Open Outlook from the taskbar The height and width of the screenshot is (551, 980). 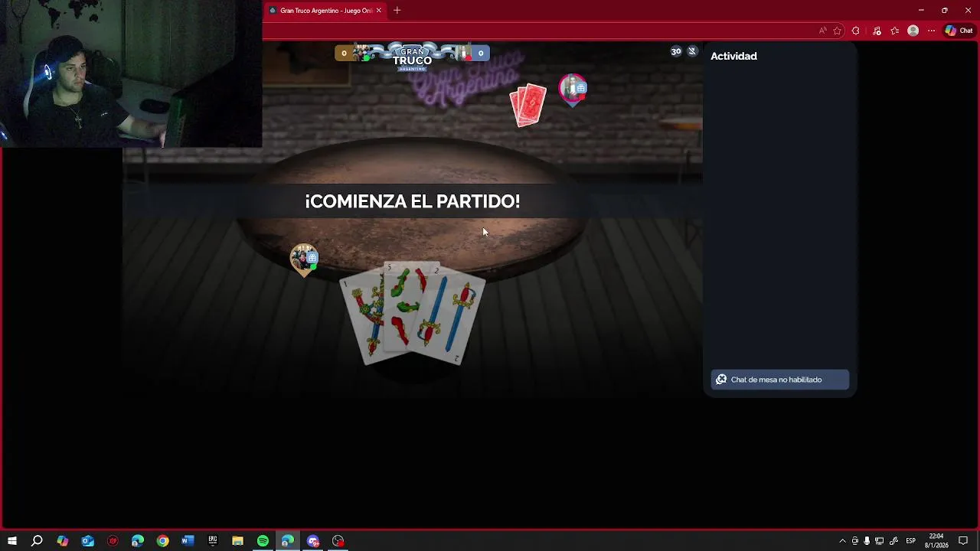pyautogui.click(x=87, y=541)
